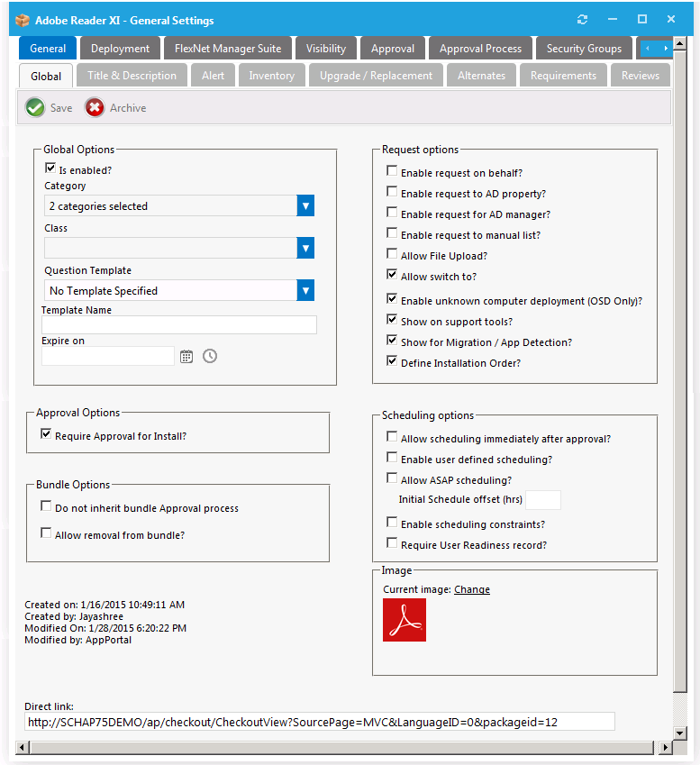The width and height of the screenshot is (700, 765).
Task: Open the Title & Description subtab
Action: click(132, 76)
